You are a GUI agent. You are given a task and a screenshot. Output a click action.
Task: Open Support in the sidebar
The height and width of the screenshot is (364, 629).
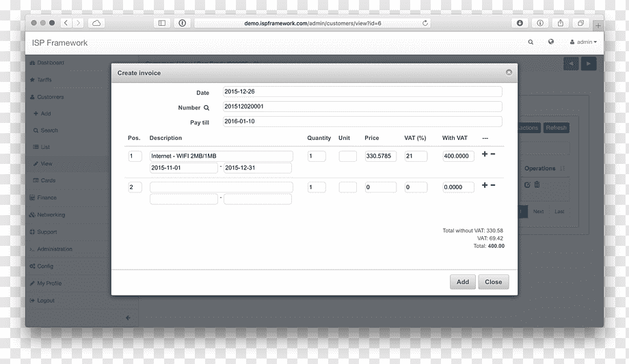47,232
